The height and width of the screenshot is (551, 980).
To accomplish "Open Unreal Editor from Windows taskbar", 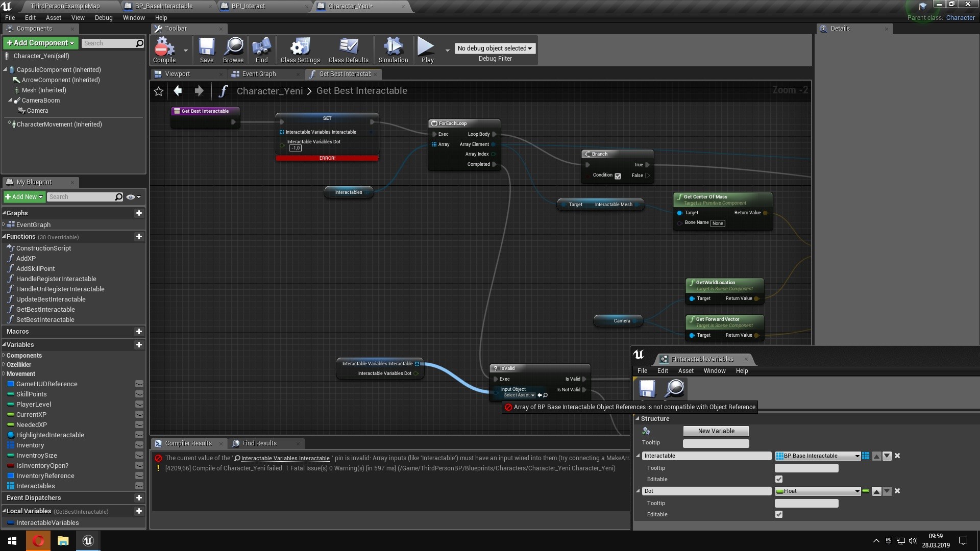I will click(x=88, y=541).
